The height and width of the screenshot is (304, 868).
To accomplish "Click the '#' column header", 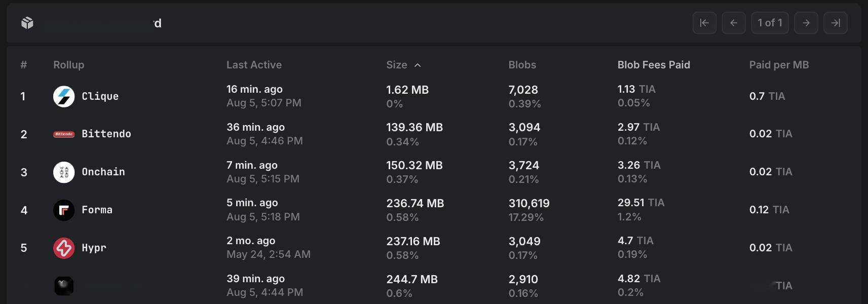I will tap(24, 65).
